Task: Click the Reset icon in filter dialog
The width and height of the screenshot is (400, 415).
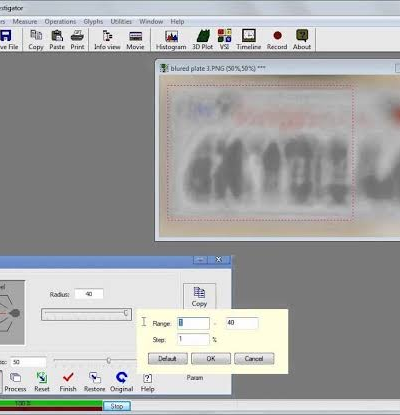Action: coord(42,382)
